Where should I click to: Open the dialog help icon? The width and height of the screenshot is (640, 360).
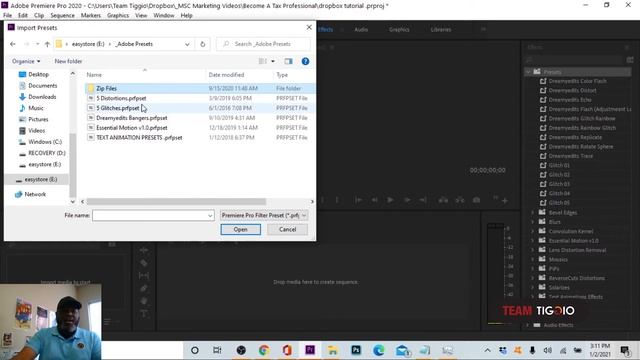[x=305, y=61]
